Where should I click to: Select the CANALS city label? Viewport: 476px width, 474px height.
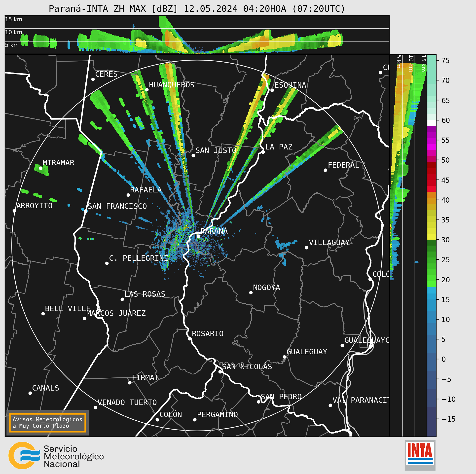coord(45,388)
